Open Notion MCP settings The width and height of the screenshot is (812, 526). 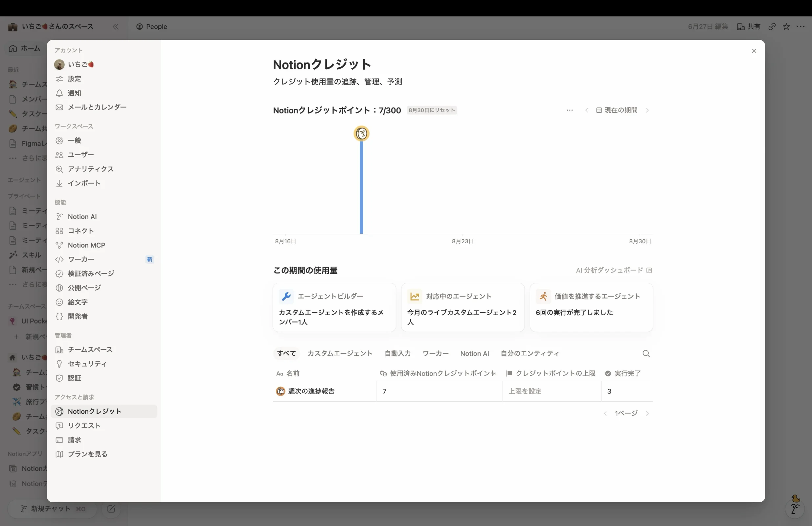tap(104, 245)
